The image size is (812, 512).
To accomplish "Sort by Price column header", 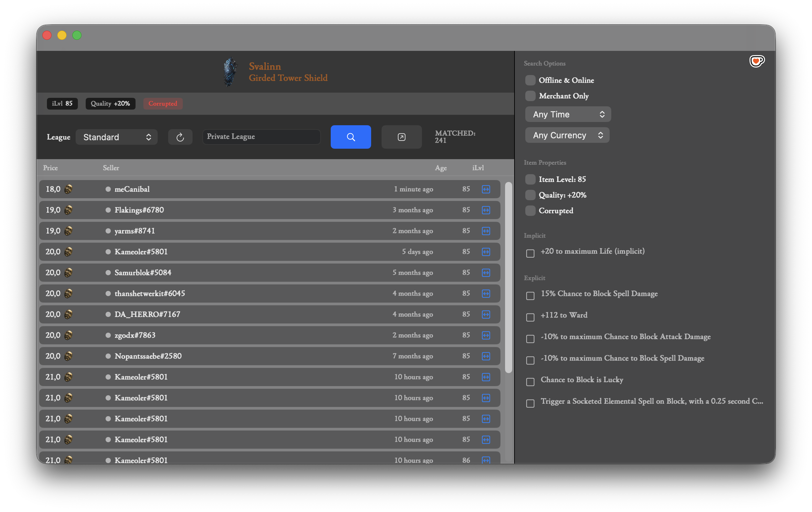I will [50, 168].
